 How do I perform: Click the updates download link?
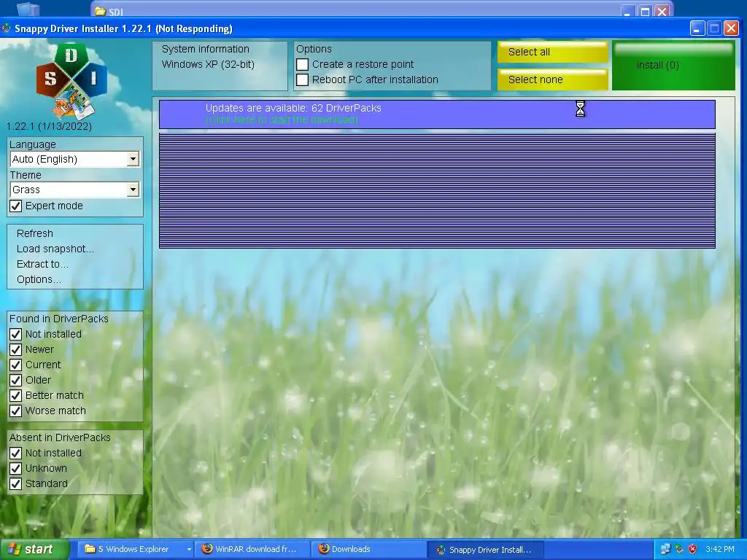tap(282, 120)
